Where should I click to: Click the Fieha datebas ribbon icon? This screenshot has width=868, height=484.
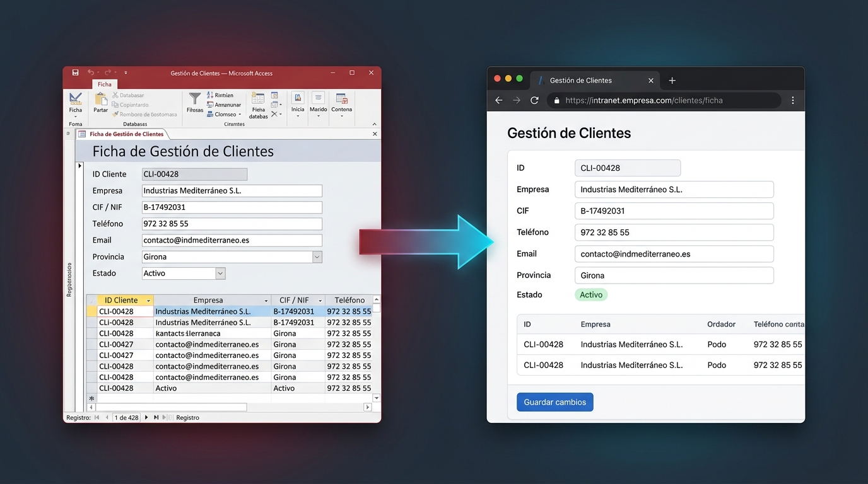pyautogui.click(x=258, y=99)
